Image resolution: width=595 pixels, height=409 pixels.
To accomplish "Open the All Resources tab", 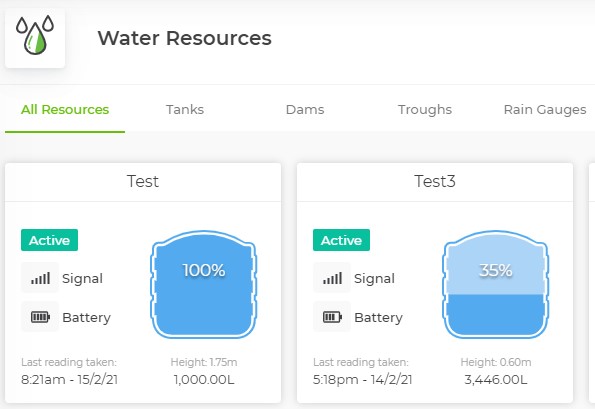I will click(65, 110).
